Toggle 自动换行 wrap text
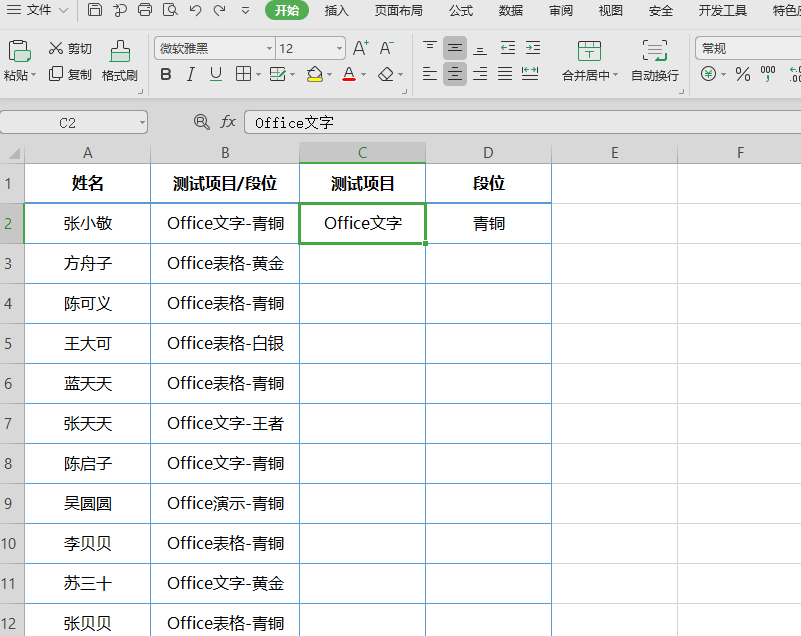Image resolution: width=801 pixels, height=636 pixels. [655, 61]
